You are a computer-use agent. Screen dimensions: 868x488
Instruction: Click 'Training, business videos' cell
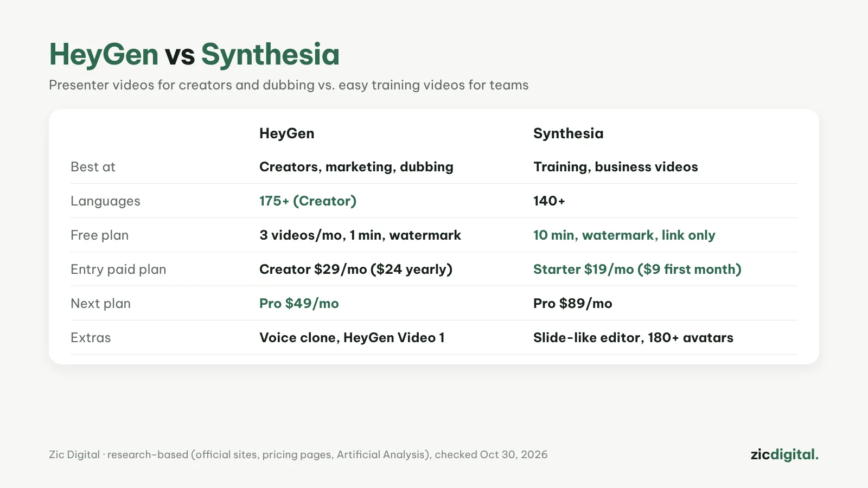(x=615, y=167)
